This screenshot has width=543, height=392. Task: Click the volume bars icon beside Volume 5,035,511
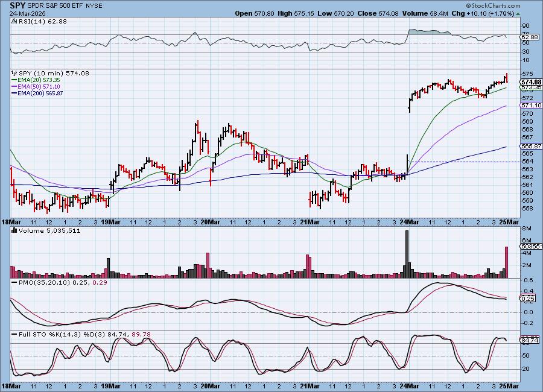click(x=14, y=230)
